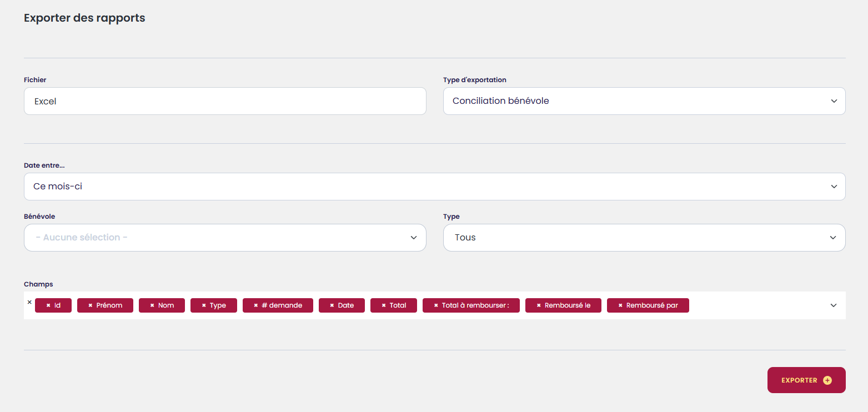
Task: Remove the # demande field tag
Action: click(255, 305)
